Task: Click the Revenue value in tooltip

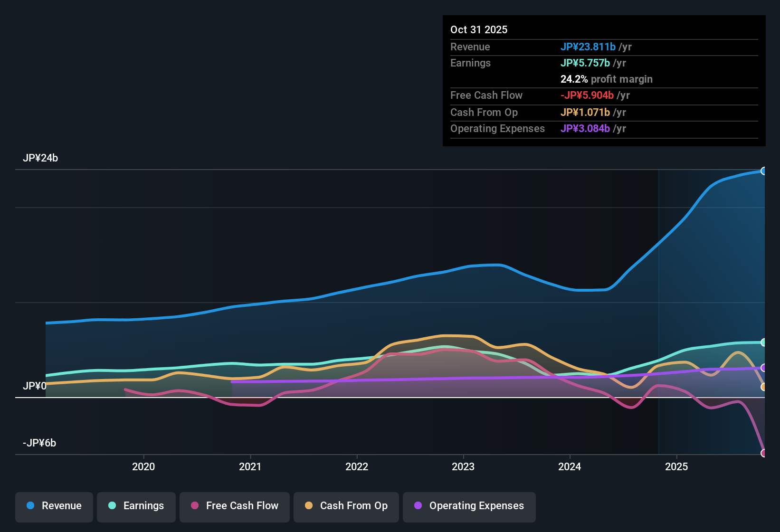Action: tap(588, 47)
